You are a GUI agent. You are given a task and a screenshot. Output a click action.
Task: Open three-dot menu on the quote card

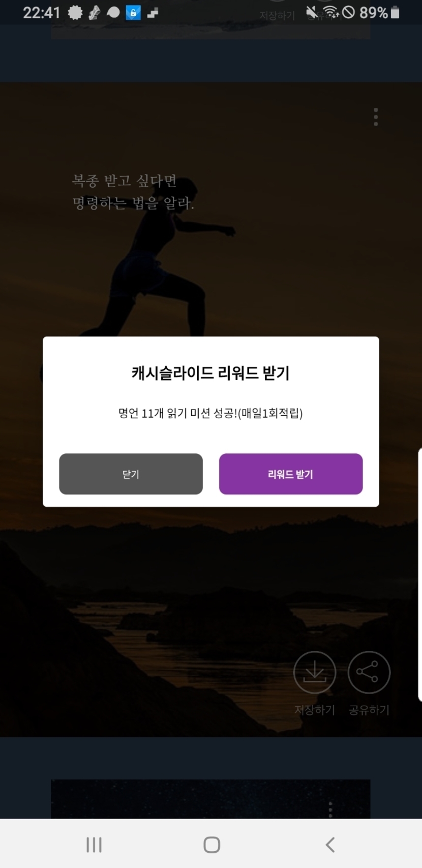(376, 117)
